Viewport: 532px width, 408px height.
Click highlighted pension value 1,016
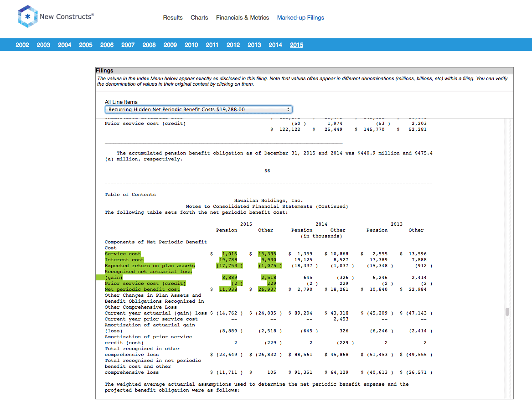[230, 253]
